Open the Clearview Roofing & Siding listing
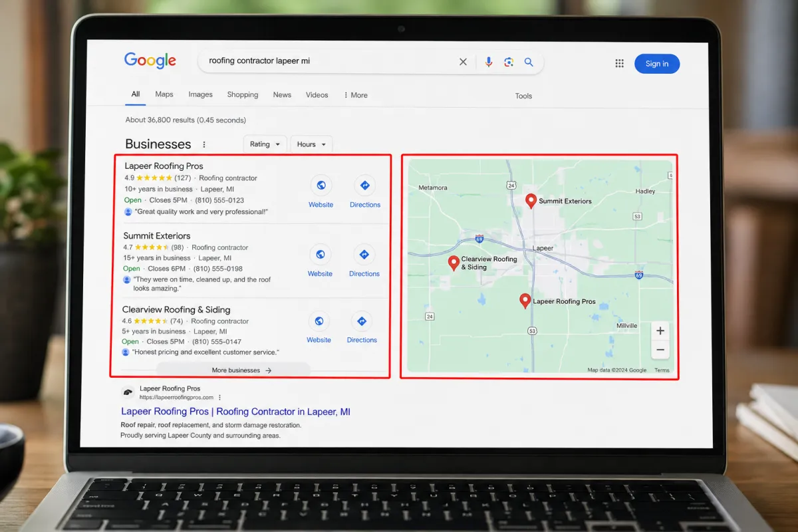 pos(176,309)
